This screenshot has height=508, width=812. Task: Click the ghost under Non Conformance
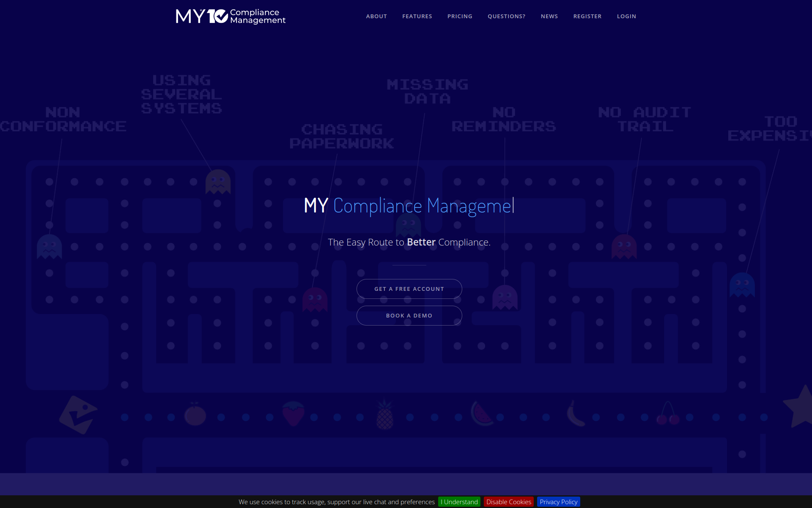pos(49,247)
